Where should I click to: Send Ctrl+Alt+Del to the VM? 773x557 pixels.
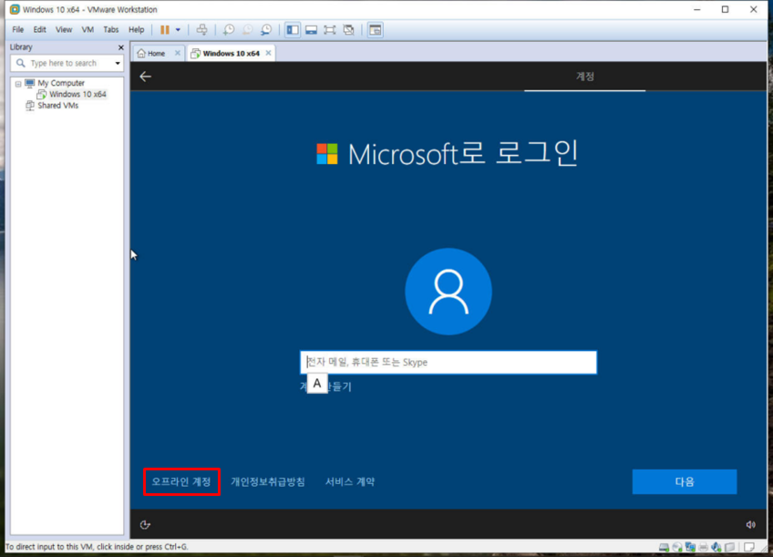click(202, 30)
